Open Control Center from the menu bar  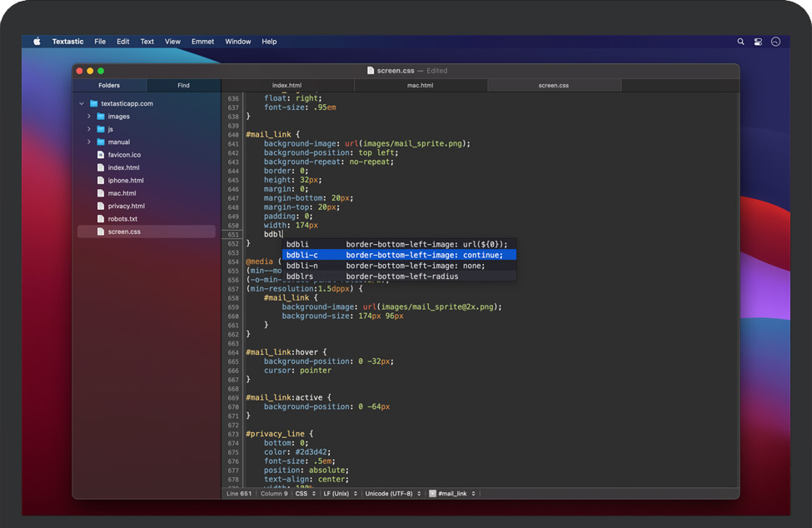point(758,42)
